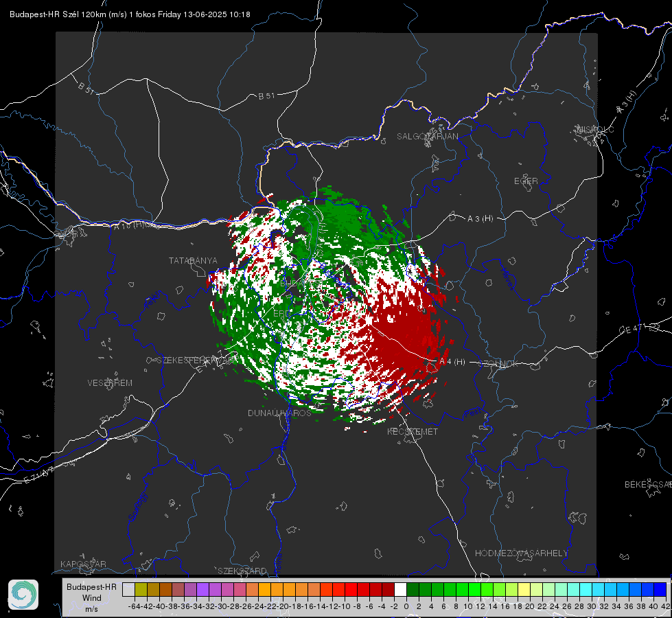Click the VESZPRÉM city label

pyautogui.click(x=110, y=383)
